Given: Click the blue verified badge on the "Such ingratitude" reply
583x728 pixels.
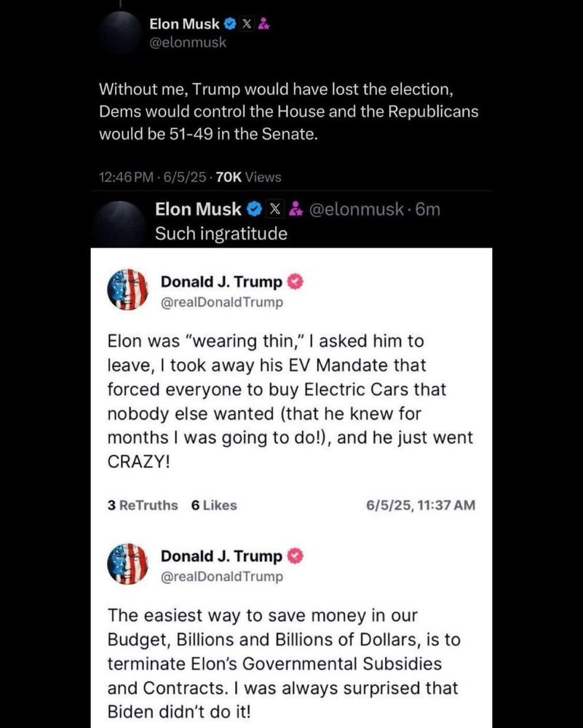Looking at the screenshot, I should tap(253, 210).
